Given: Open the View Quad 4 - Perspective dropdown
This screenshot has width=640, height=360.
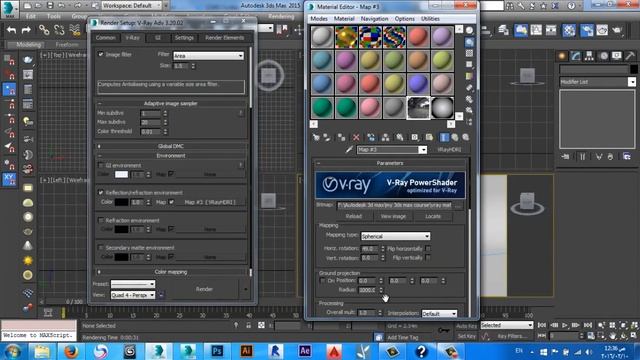Looking at the screenshot, I should (x=133, y=295).
